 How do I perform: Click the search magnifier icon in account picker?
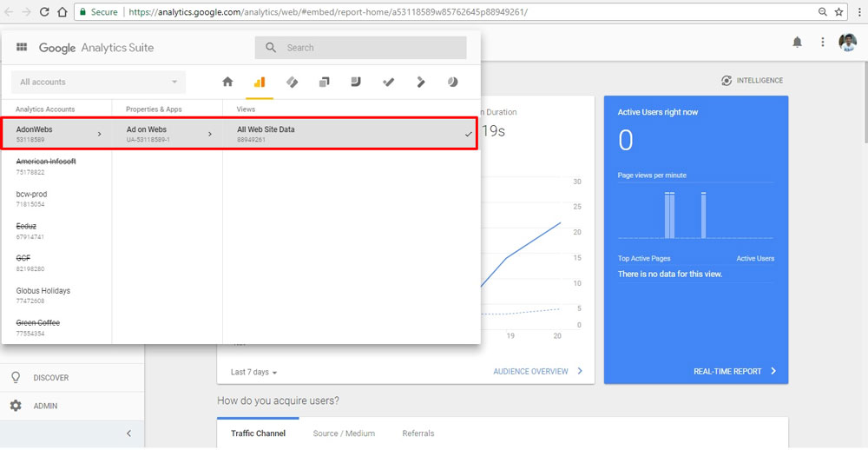pos(271,48)
